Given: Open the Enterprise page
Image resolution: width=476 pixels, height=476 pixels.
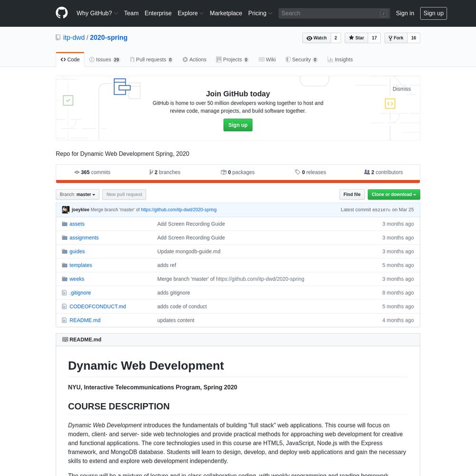Looking at the screenshot, I should 158,13.
